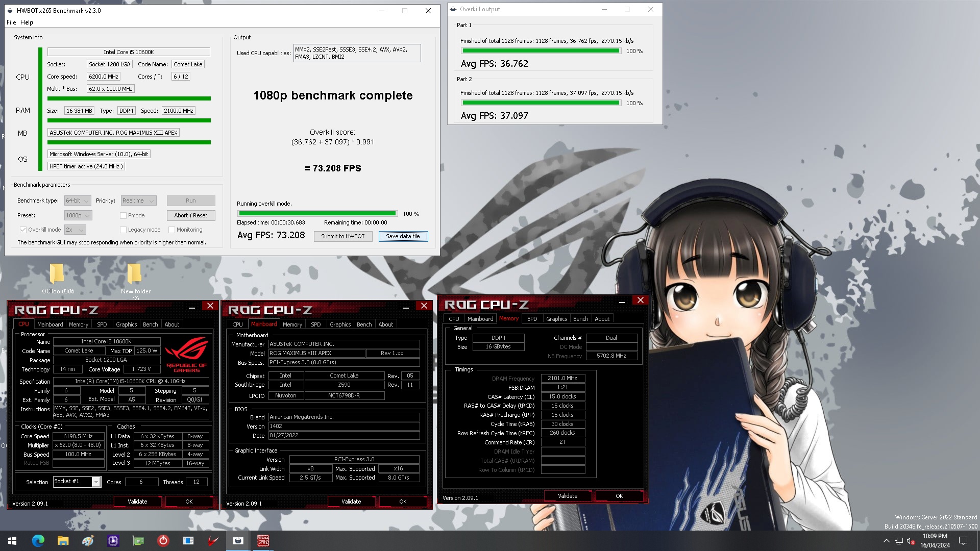The width and height of the screenshot is (980, 551).
Task: Open the blue window taskbar app
Action: point(188,541)
